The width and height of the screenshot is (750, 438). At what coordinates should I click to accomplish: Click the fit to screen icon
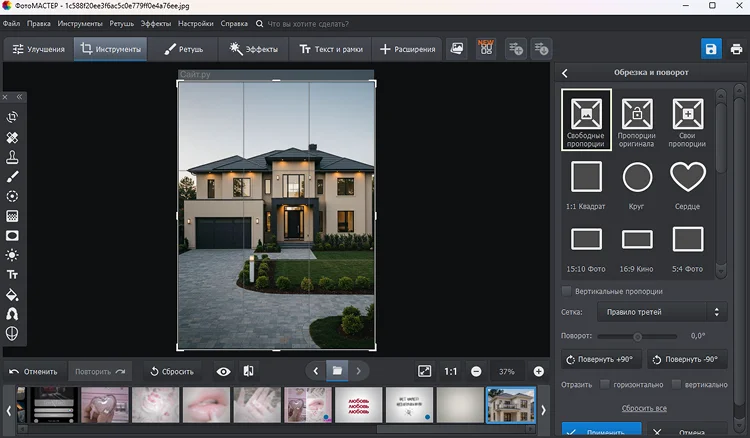click(x=424, y=372)
